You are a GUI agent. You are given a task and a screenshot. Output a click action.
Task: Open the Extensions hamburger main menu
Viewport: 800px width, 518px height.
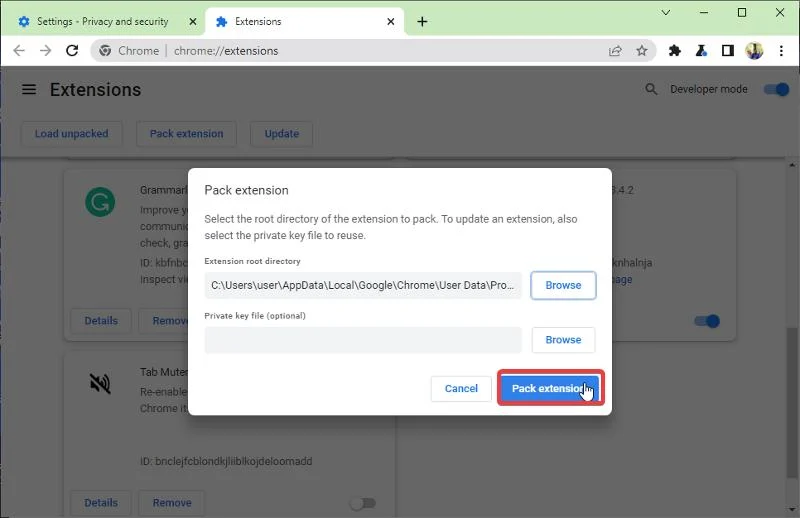[x=29, y=89]
